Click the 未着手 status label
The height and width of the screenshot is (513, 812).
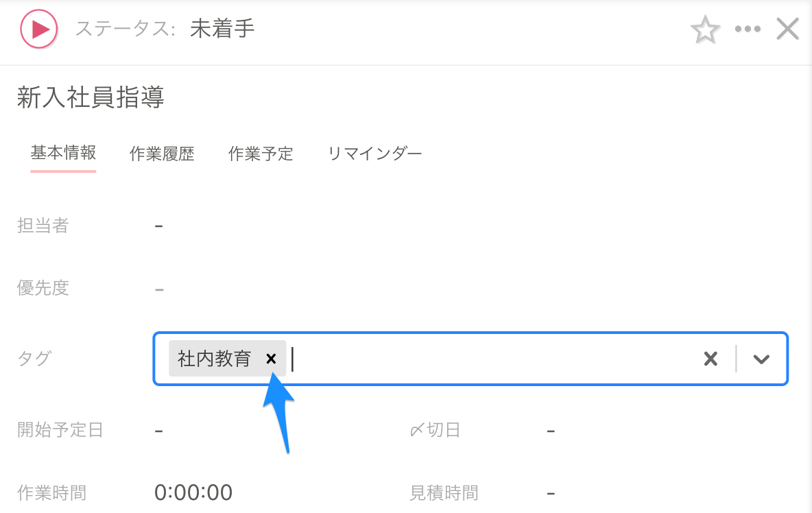[221, 29]
